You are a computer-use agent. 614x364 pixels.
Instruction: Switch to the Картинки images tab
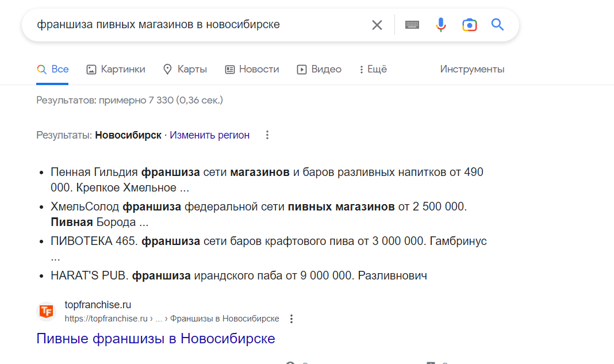coord(116,70)
